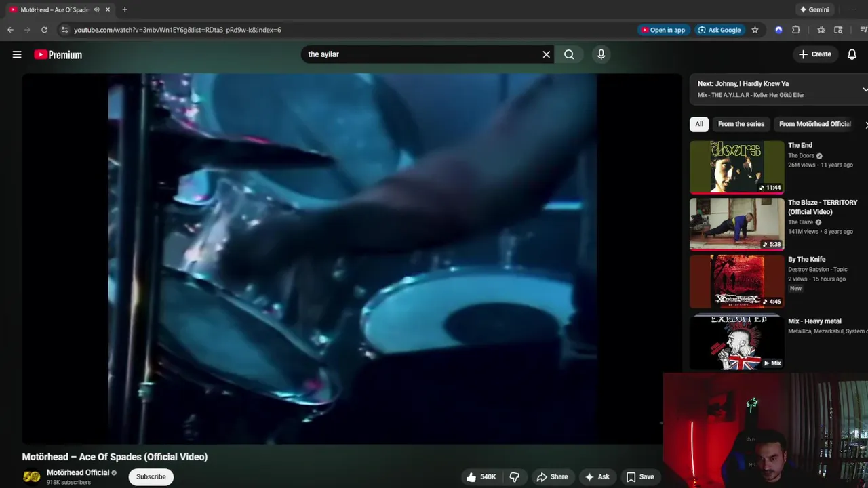Open the Create upload menu
Viewport: 868px width, 488px height.
(x=814, y=54)
